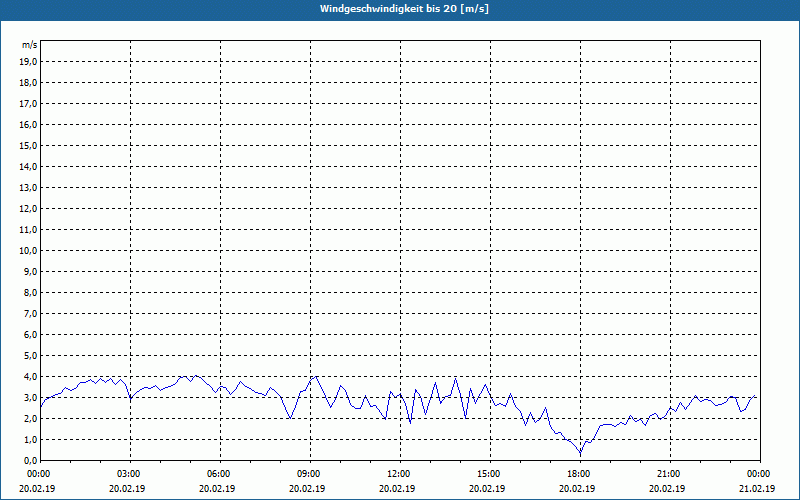The image size is (800, 500).
Task: Click the curve dip at 03:00
Action: tap(131, 398)
